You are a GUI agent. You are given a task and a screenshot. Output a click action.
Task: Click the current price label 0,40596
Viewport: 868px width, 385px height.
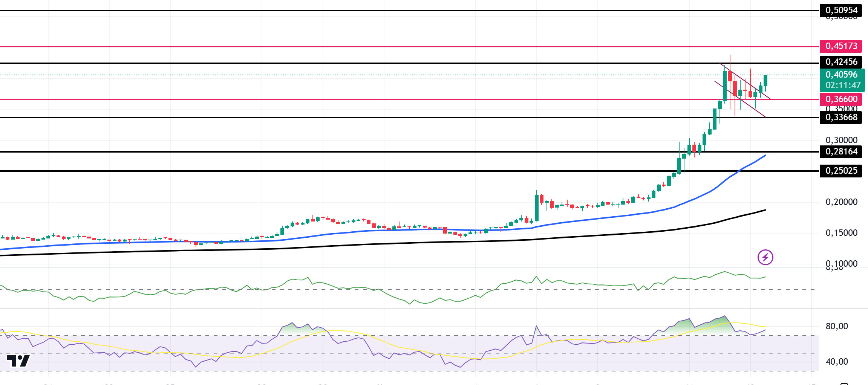tap(842, 75)
